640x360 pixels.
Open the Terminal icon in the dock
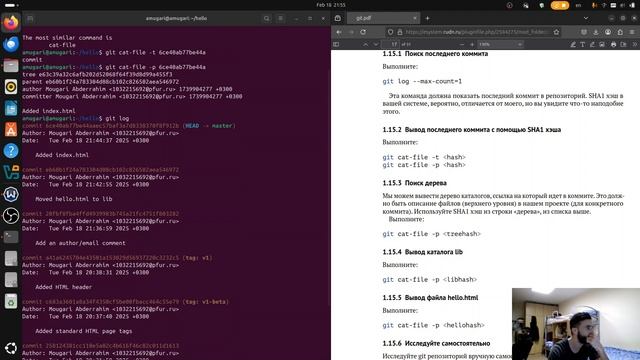tap(11, 237)
